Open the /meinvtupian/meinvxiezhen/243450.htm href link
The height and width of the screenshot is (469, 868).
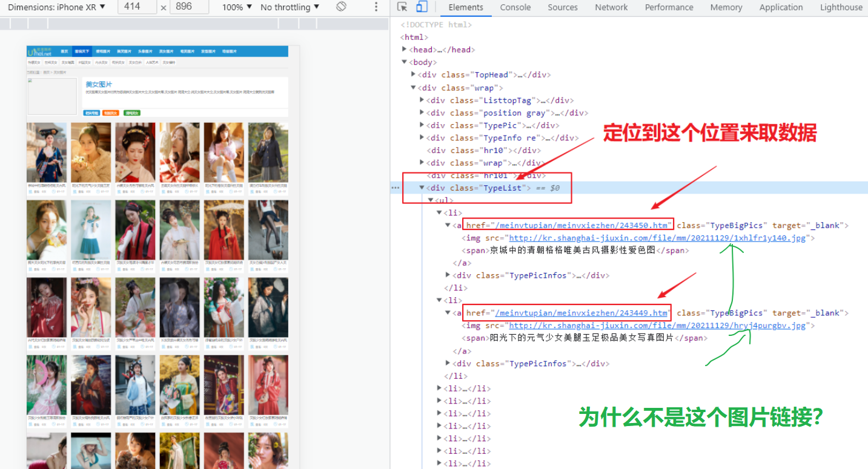tap(581, 226)
